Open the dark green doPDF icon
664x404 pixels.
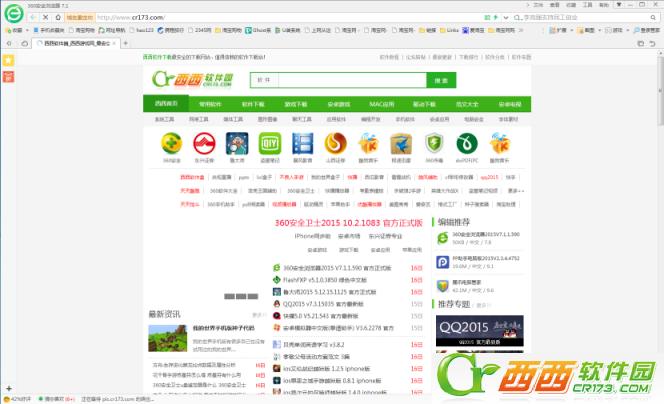pos(467,143)
